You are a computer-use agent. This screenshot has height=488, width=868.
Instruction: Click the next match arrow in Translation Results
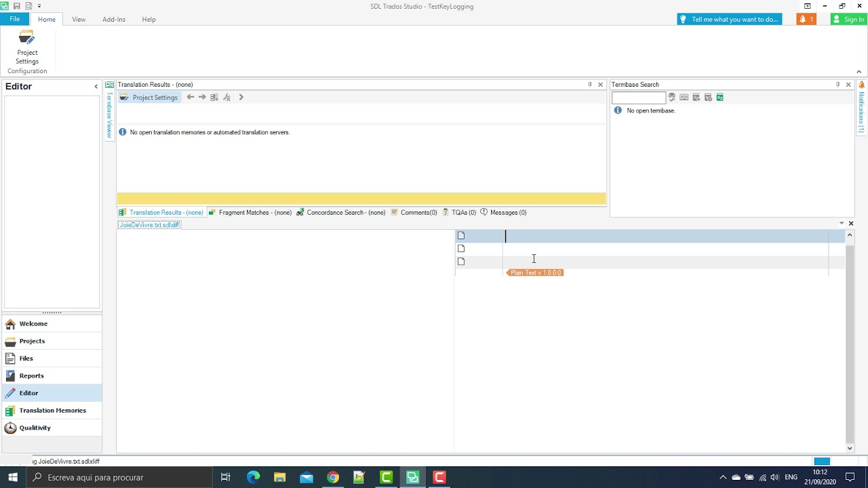(202, 97)
